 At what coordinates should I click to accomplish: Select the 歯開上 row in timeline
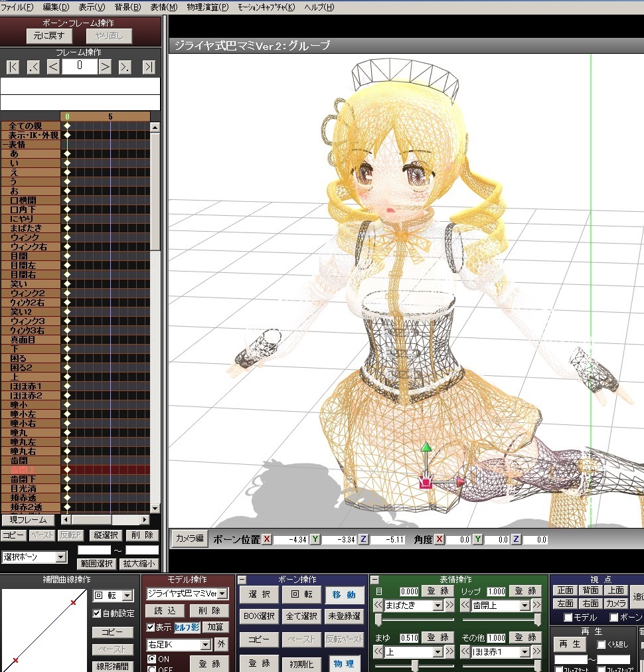coord(76,469)
